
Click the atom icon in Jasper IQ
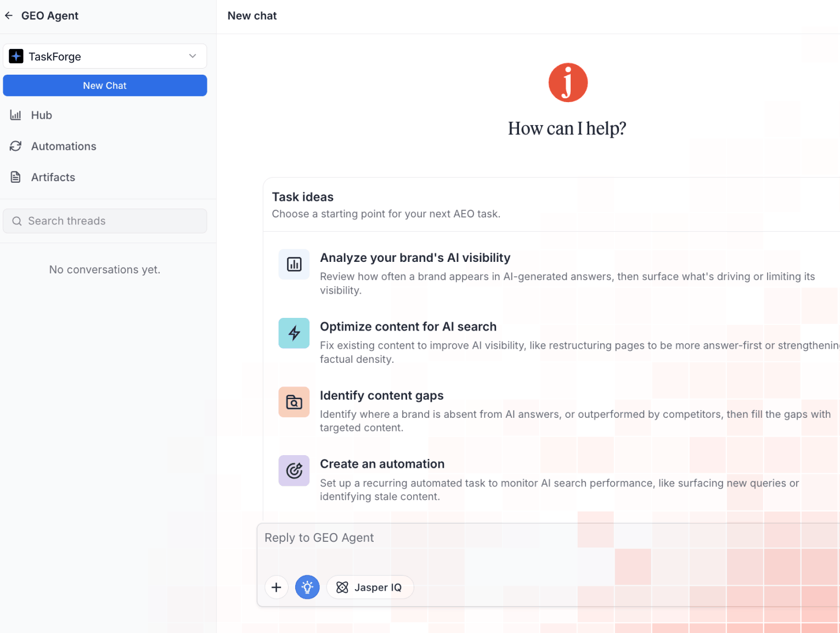(342, 587)
